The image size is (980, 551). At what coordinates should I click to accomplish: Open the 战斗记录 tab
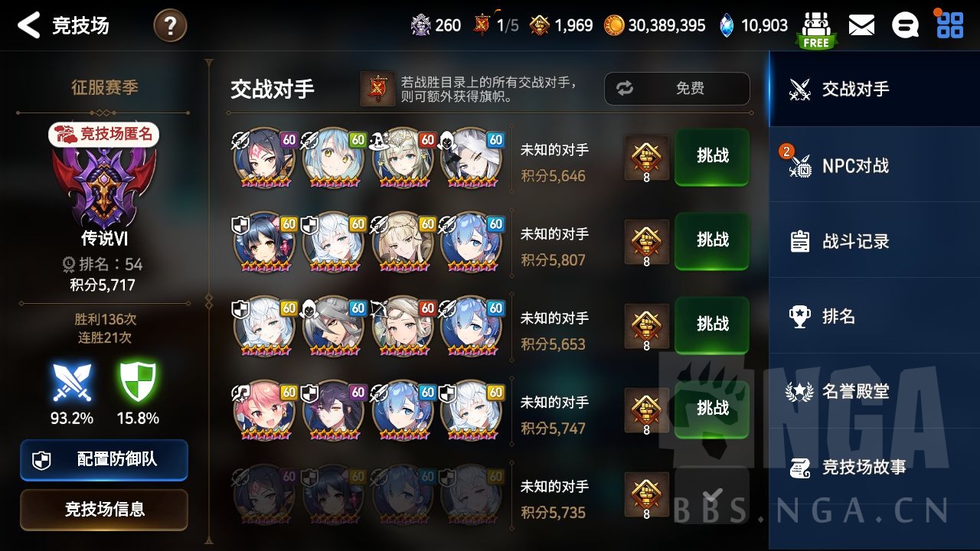point(874,241)
